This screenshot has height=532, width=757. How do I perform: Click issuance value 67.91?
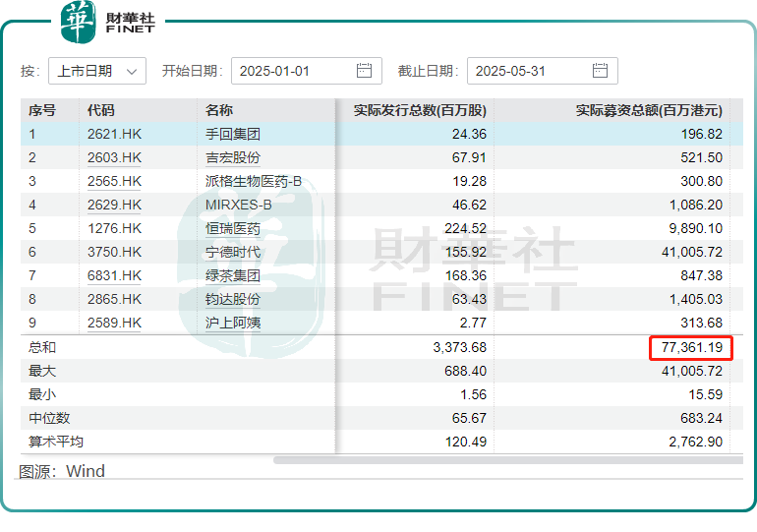[469, 158]
